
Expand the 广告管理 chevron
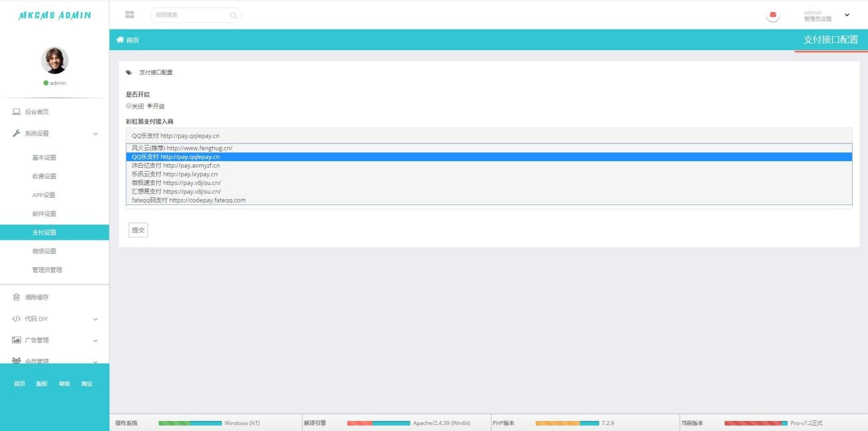tap(95, 341)
